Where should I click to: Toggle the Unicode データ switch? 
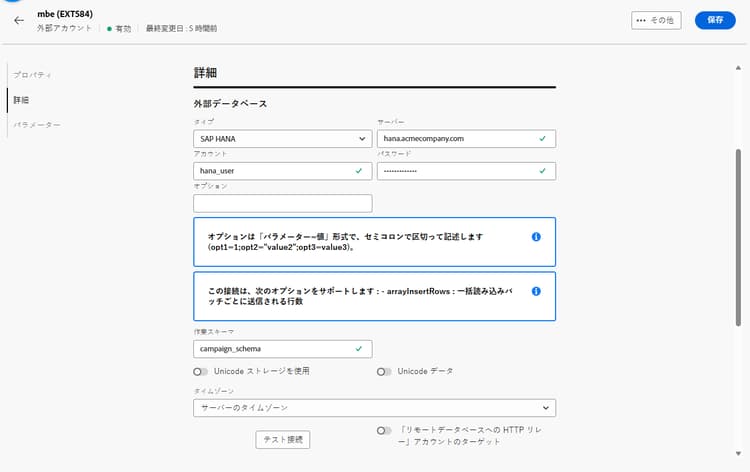click(x=384, y=372)
